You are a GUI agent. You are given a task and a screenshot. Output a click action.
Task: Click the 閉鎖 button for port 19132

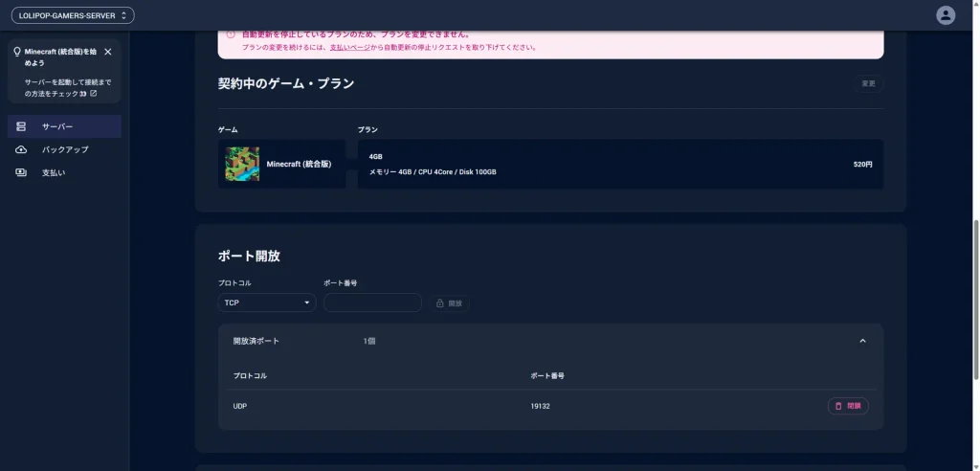point(848,406)
